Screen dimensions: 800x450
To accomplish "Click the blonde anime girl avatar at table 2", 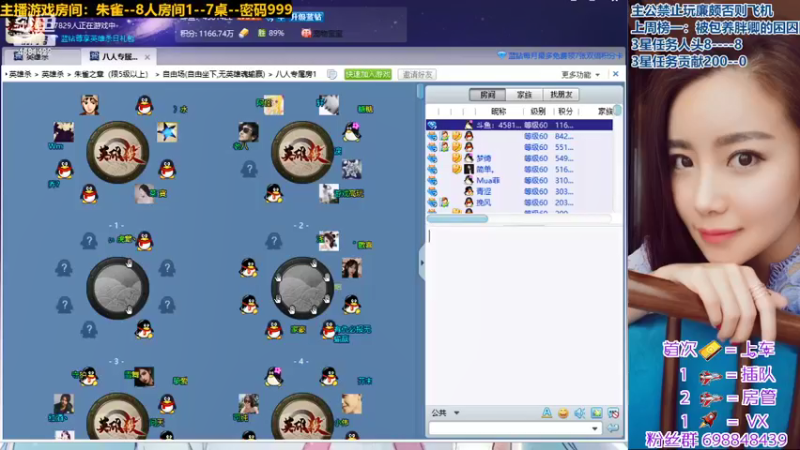I will click(274, 105).
